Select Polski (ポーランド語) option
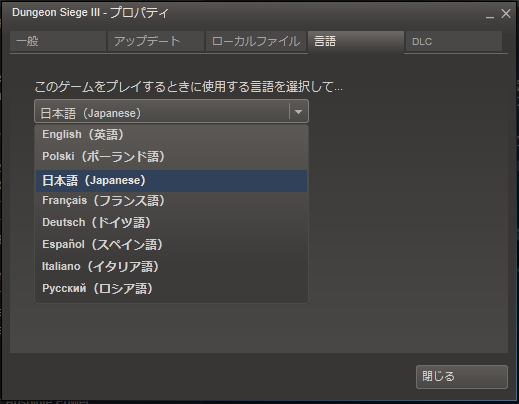Image resolution: width=519 pixels, height=404 pixels. tap(171, 157)
